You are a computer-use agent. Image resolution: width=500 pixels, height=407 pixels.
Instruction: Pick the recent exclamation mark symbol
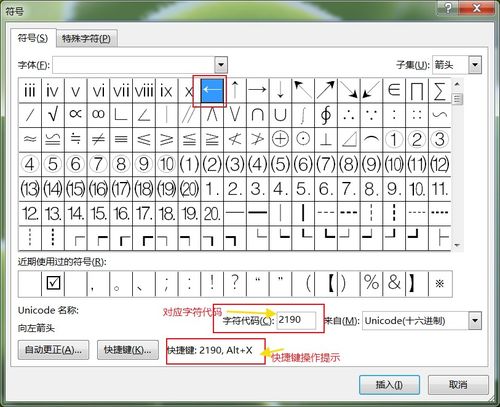212,284
